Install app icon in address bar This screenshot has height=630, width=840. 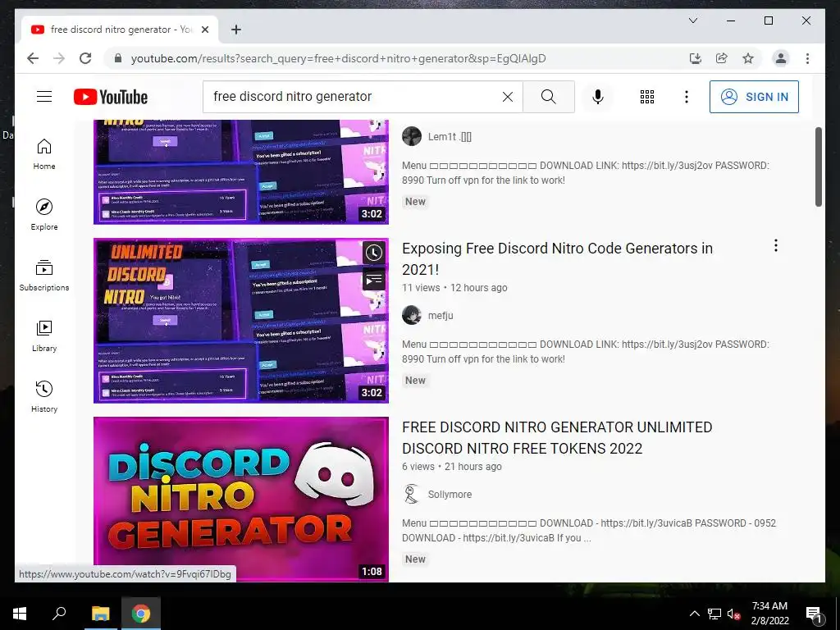click(x=696, y=58)
